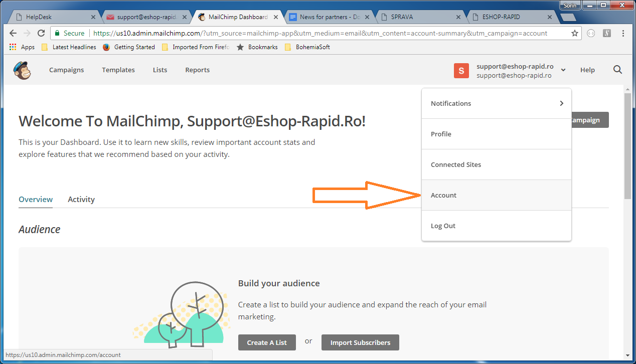This screenshot has width=636, height=364.
Task: Switch to the Activity tab
Action: click(x=81, y=199)
